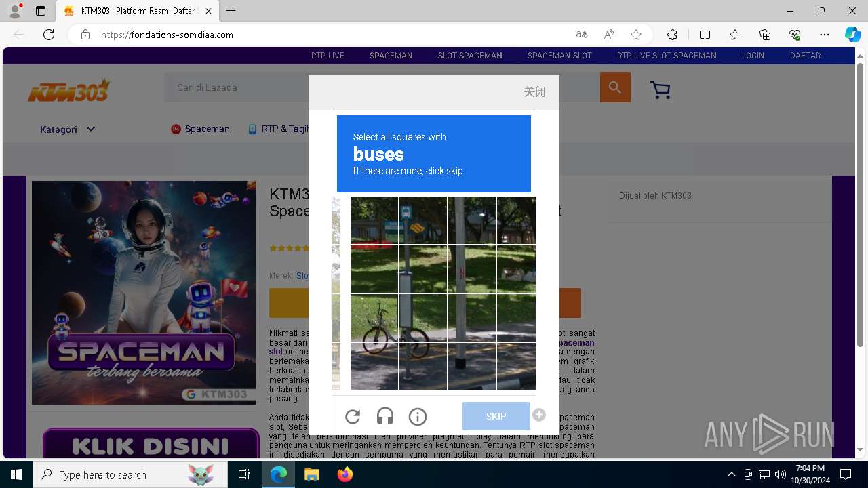Open RTP & Tagihan link
Viewport: 868px width, 488px height.
(x=278, y=129)
